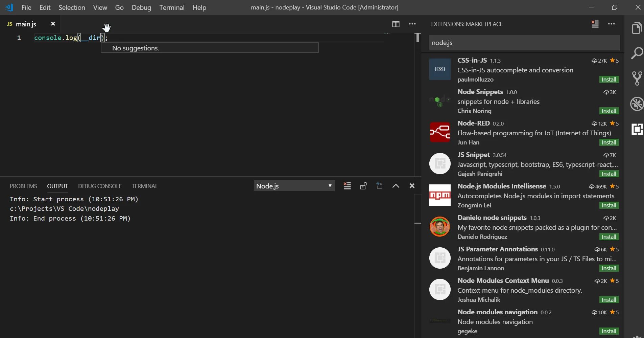Install the Node-RED extension
The height and width of the screenshot is (338, 644).
click(609, 142)
